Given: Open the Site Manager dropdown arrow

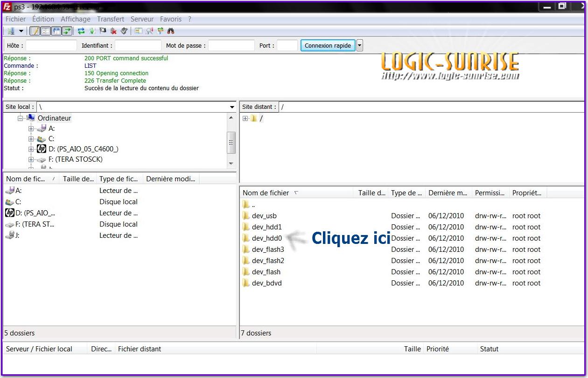Looking at the screenshot, I should [x=21, y=31].
